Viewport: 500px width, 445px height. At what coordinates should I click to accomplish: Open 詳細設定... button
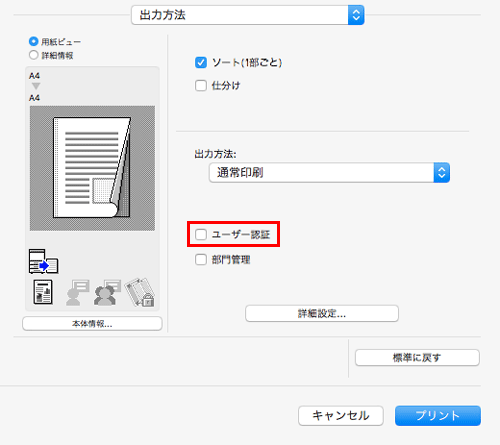(x=322, y=313)
